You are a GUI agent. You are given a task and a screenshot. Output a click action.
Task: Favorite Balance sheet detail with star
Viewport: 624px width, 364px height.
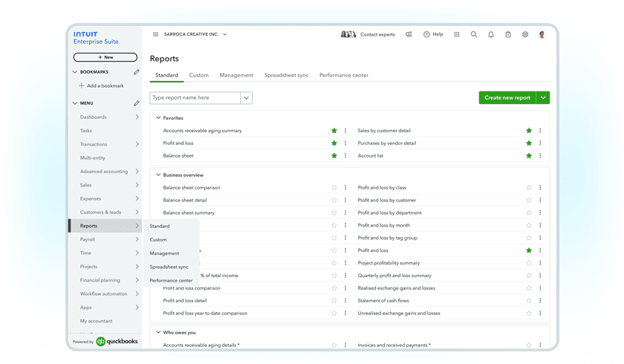point(334,200)
